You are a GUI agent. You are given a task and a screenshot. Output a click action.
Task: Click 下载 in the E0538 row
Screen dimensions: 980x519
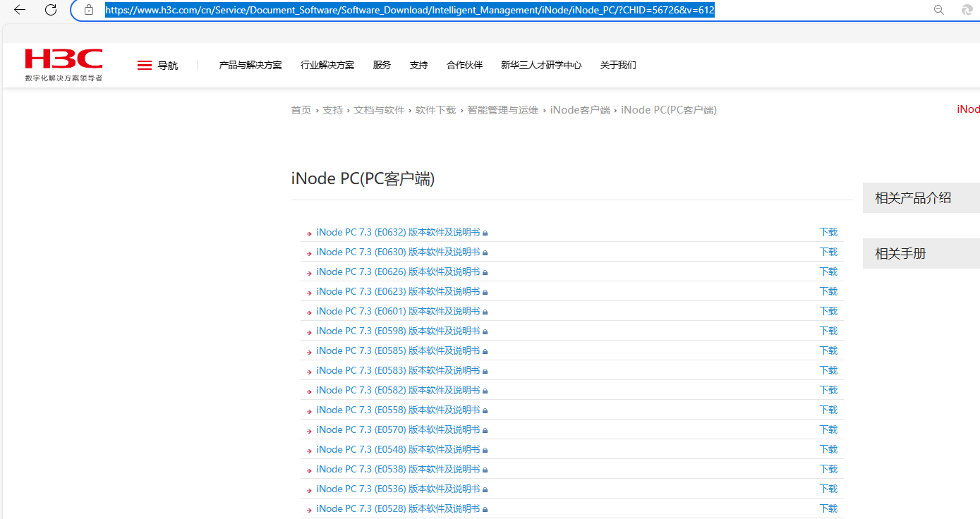pyautogui.click(x=828, y=469)
